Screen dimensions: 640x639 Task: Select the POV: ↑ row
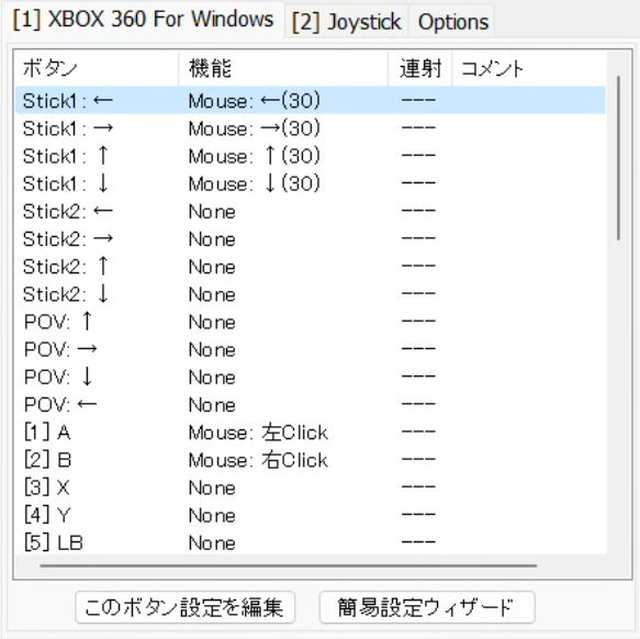tap(310, 322)
